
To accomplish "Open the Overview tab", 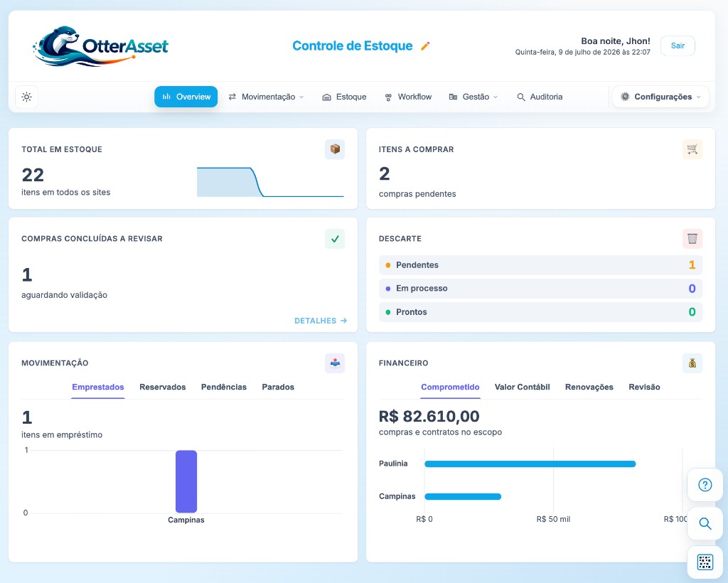I will click(x=186, y=97).
